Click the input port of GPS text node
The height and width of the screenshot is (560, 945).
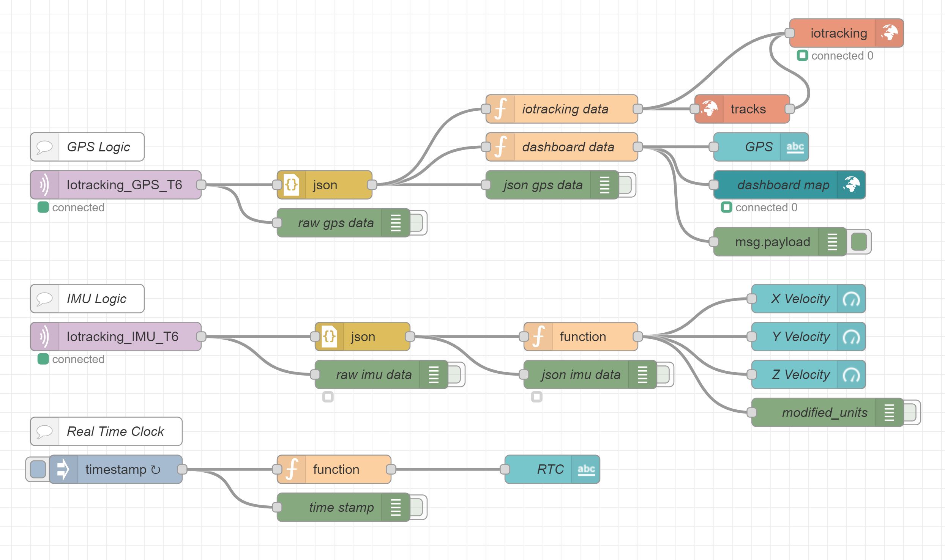[714, 147]
